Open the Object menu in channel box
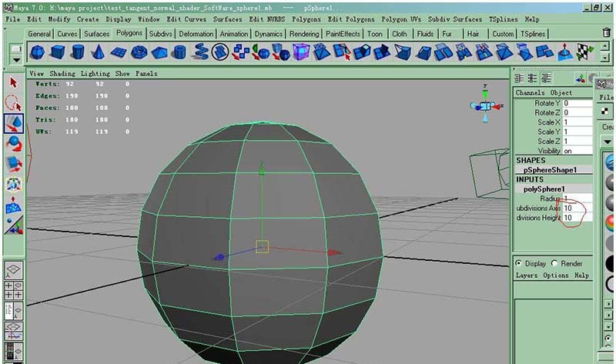Image resolution: width=616 pixels, height=364 pixels. point(561,92)
